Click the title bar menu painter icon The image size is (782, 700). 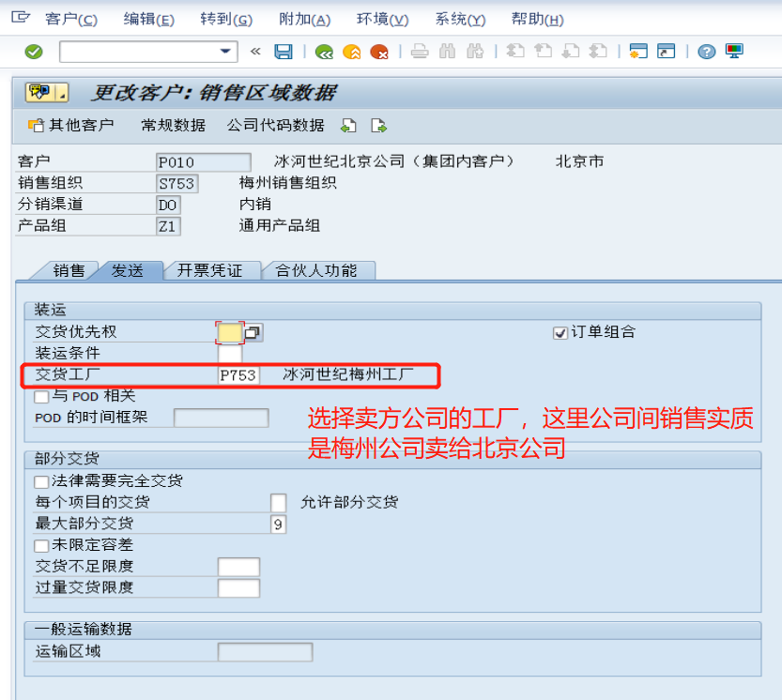point(46,93)
